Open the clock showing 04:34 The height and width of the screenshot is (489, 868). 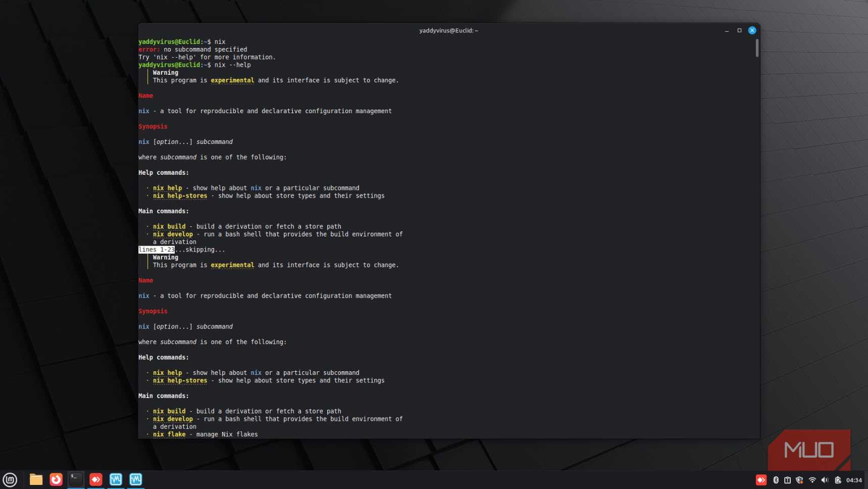854,480
